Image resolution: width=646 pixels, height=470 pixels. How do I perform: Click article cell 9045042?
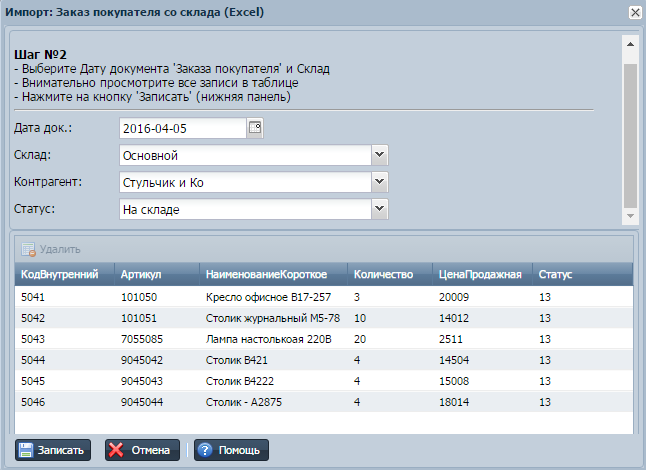157,360
